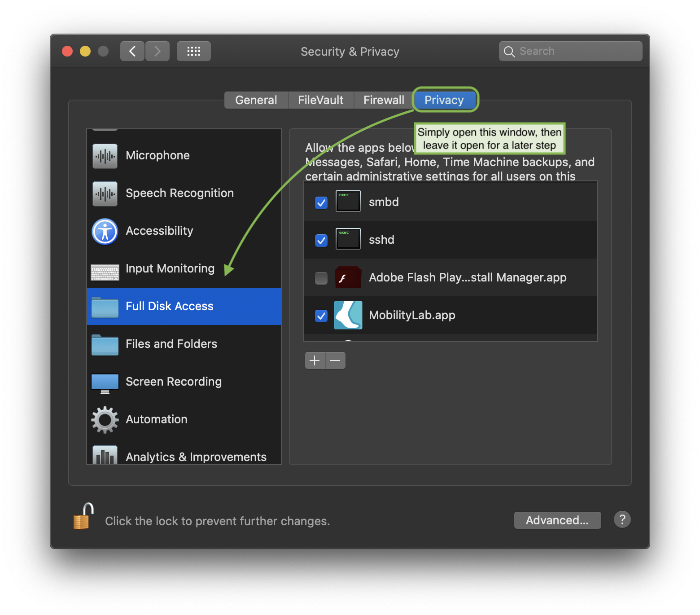
Task: Select the Microphone privacy category icon
Action: coord(105,155)
